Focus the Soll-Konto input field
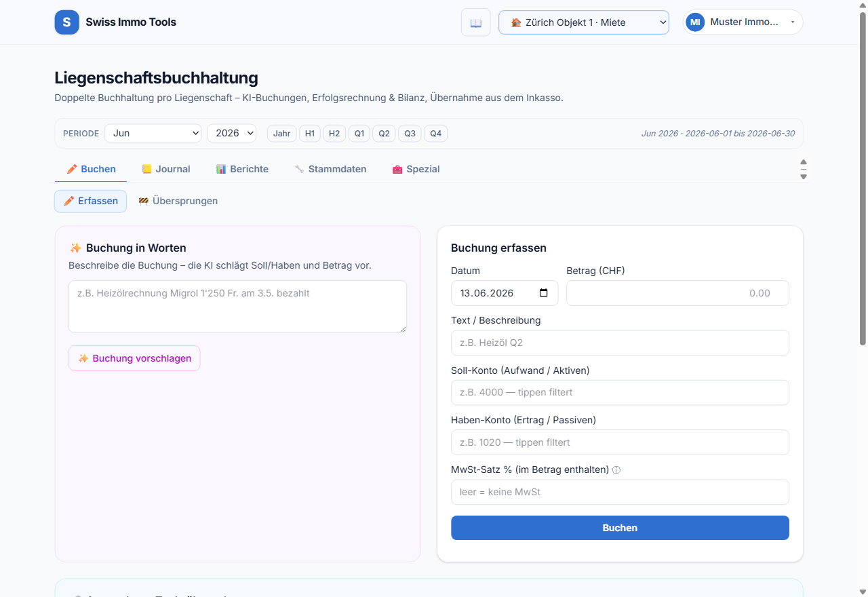 (620, 392)
